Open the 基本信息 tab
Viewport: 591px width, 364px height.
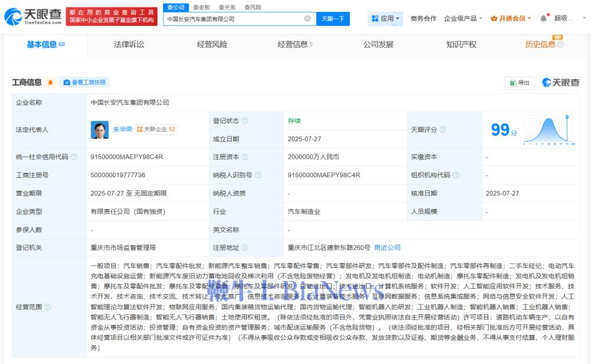[x=46, y=44]
